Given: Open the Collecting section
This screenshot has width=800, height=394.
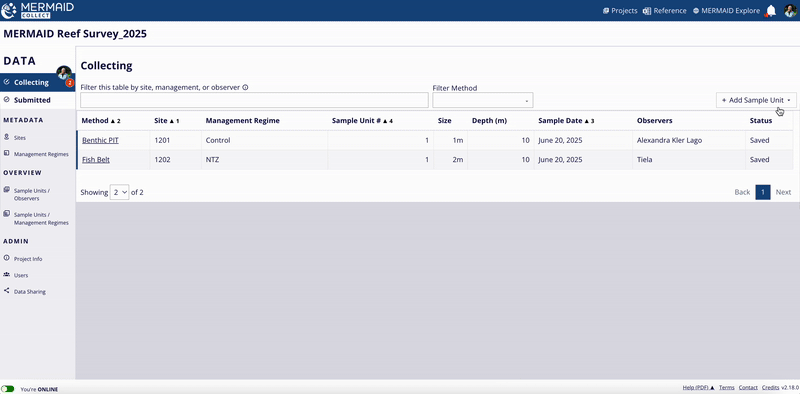Looking at the screenshot, I should [x=38, y=82].
